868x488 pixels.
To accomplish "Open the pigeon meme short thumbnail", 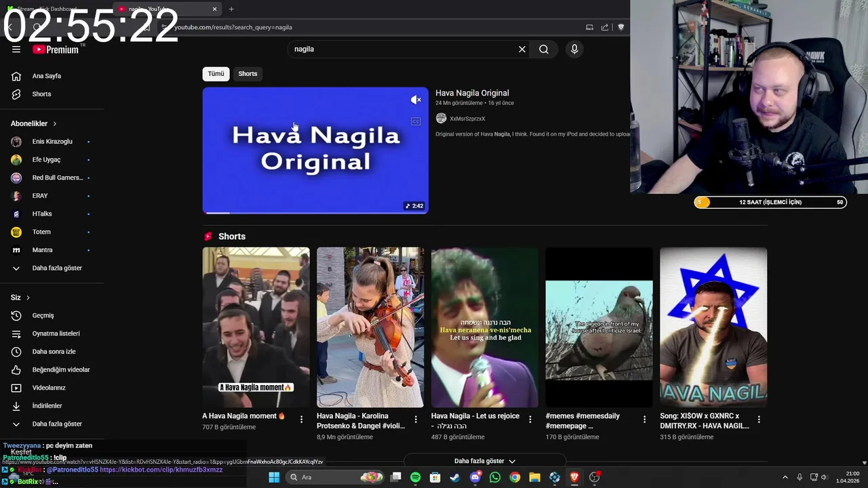I will pos(599,327).
